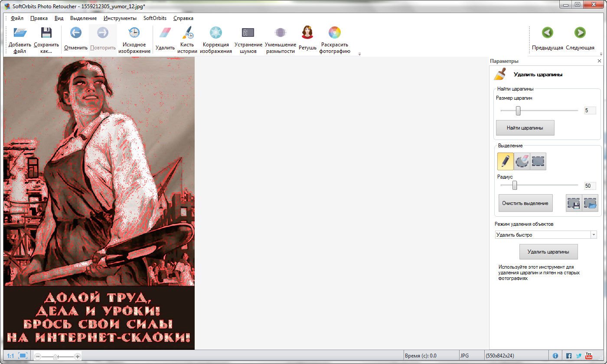The image size is (607, 364).
Task: Click the Add file (Добавить файл) icon
Action: (x=20, y=33)
